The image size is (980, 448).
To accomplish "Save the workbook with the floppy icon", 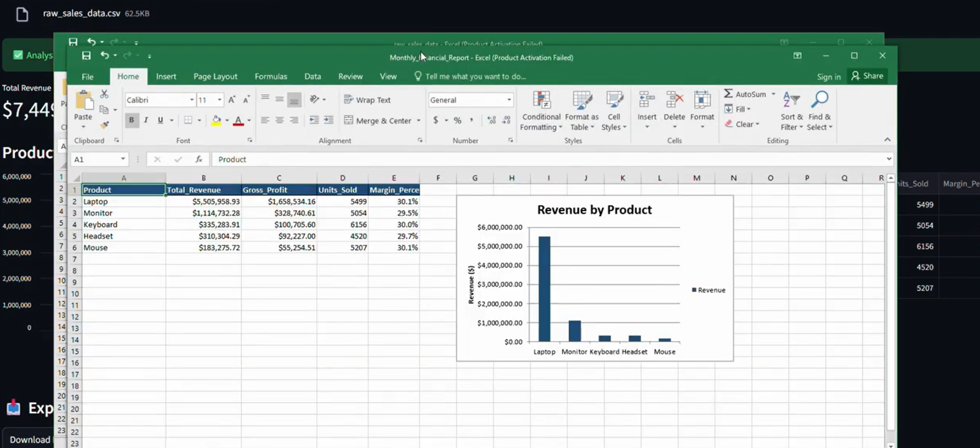I will pos(86,56).
